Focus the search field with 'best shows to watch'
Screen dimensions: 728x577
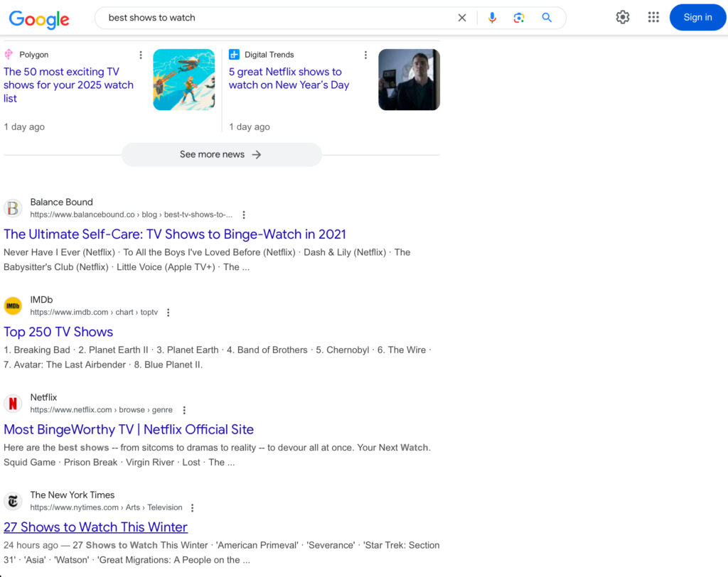tap(277, 18)
